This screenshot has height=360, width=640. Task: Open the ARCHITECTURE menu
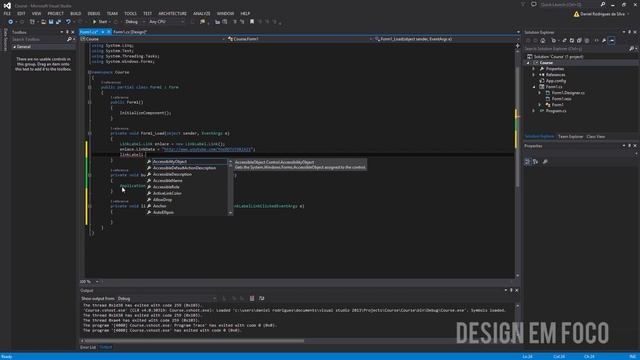point(172,13)
